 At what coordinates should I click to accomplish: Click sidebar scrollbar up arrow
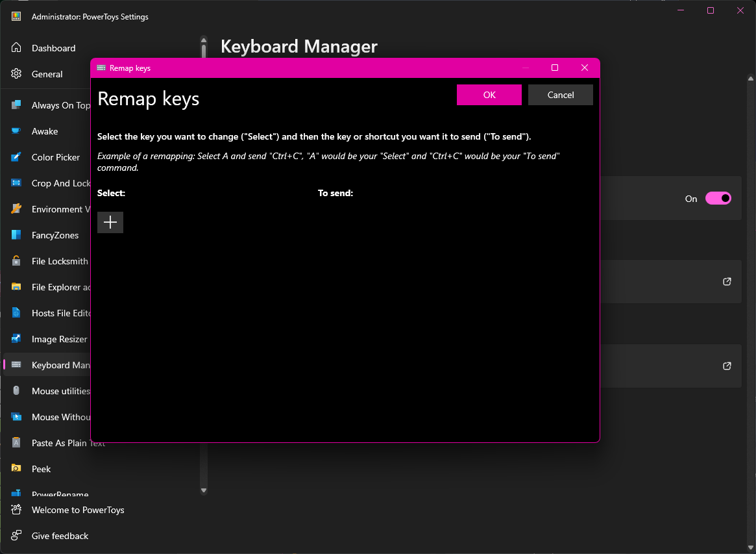(x=204, y=40)
